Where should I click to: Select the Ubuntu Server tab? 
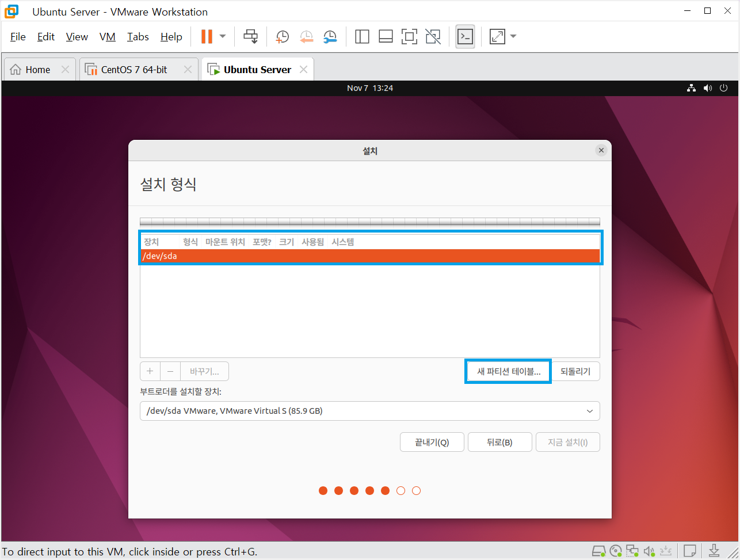pos(257,70)
